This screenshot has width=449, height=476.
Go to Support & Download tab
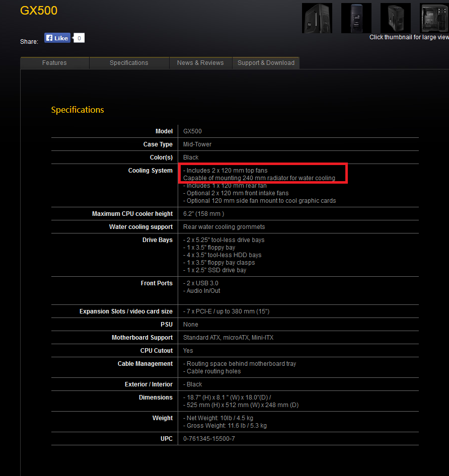[266, 63]
